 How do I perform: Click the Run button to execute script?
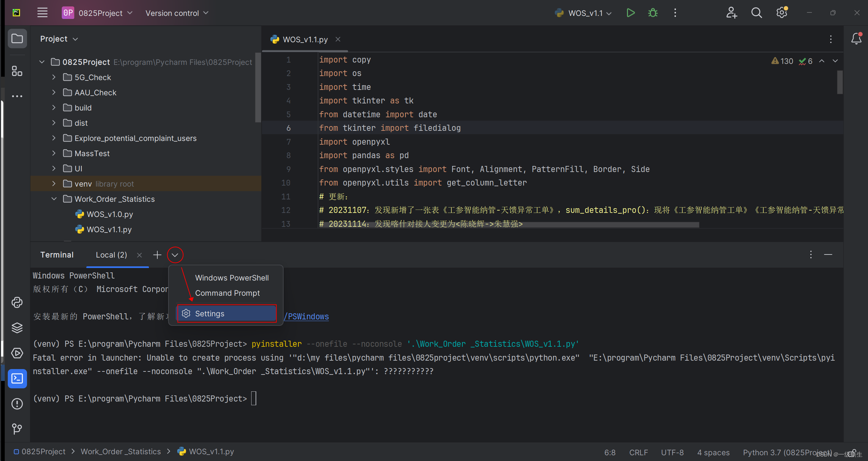(x=631, y=13)
